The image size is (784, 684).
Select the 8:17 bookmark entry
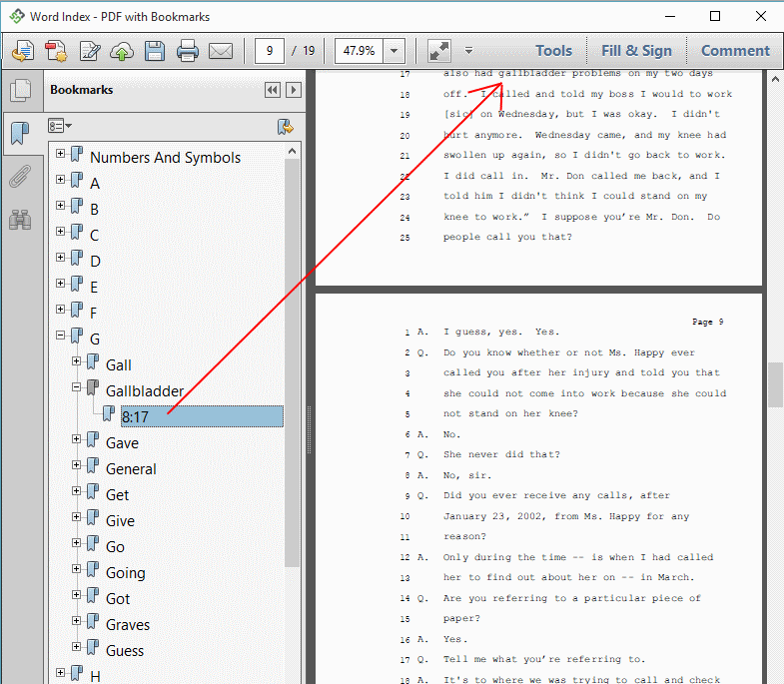click(x=135, y=416)
